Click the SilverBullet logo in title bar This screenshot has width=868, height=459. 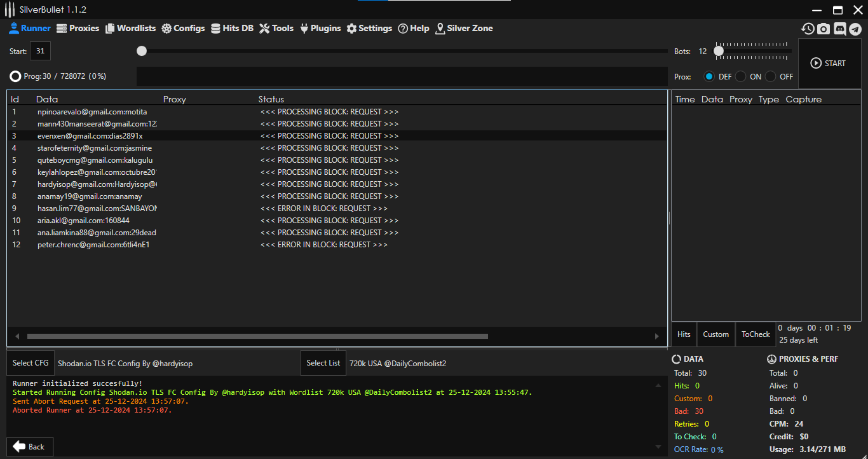[10, 10]
